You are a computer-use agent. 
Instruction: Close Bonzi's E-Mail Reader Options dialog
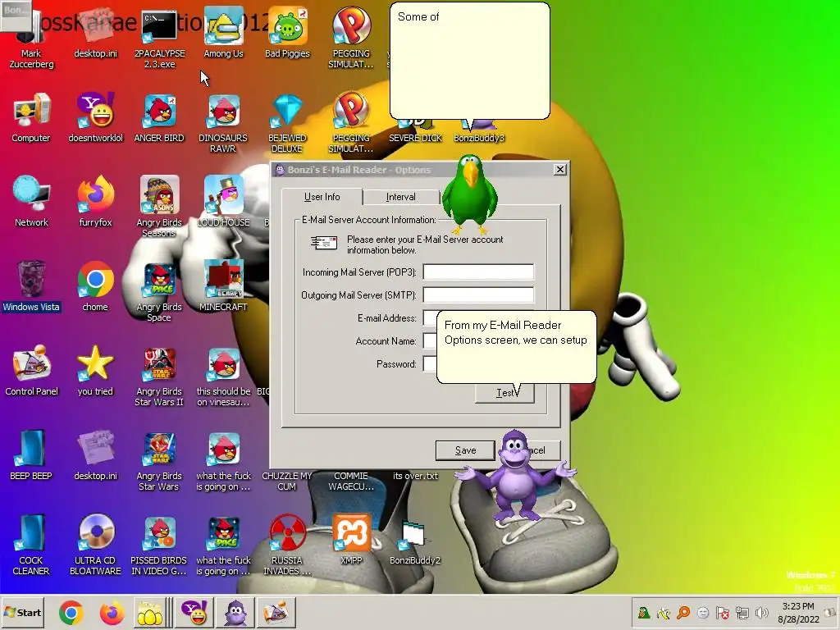559,169
